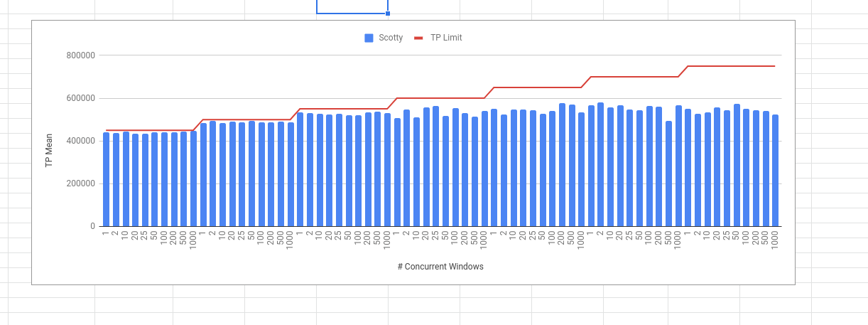868x325 pixels.
Task: Click the first blue bar in chart
Action: pos(107,179)
